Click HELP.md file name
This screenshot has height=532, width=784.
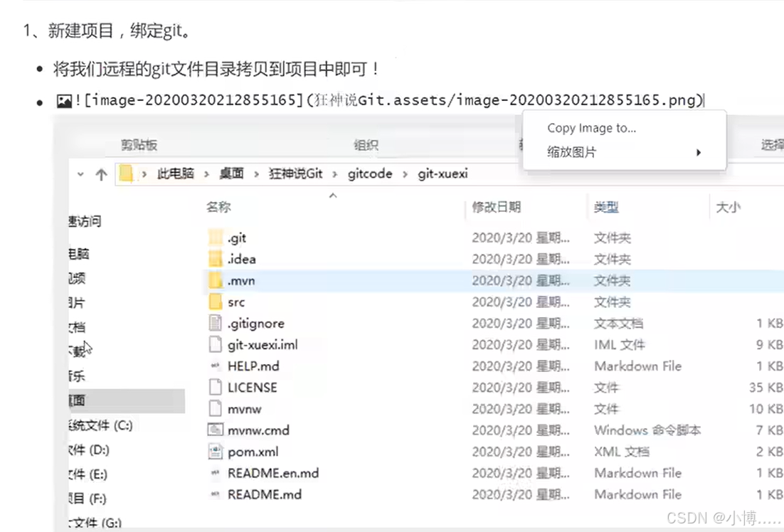click(x=253, y=366)
